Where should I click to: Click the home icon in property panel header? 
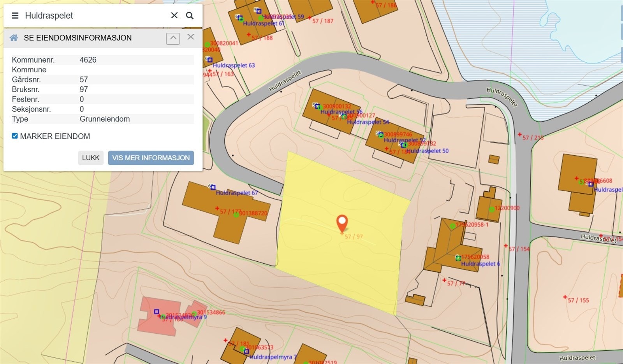click(14, 38)
